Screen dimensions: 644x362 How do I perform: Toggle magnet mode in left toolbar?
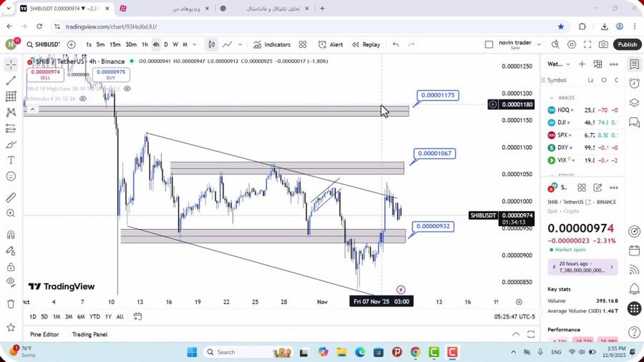tap(11, 235)
